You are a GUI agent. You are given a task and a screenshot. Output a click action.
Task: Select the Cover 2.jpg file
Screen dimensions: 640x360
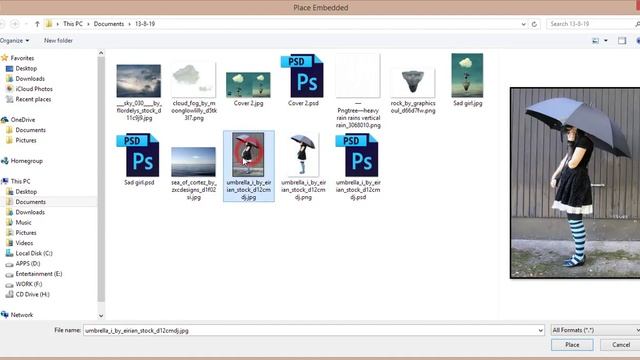[248, 89]
